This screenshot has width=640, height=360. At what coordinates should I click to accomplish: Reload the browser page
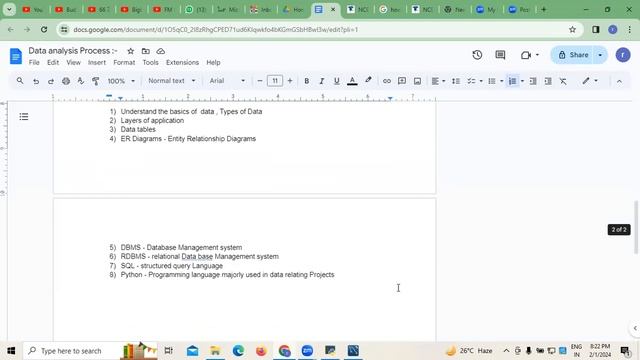click(x=44, y=29)
